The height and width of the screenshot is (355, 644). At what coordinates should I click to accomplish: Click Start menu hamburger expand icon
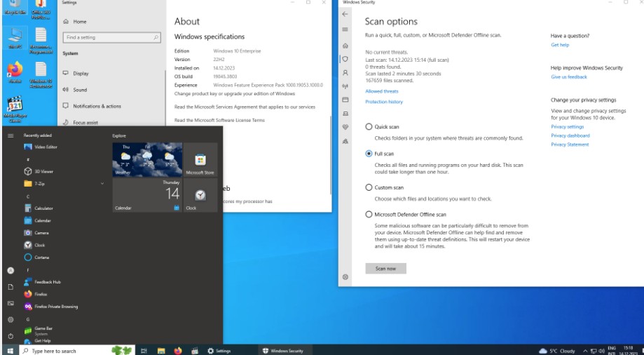(11, 135)
